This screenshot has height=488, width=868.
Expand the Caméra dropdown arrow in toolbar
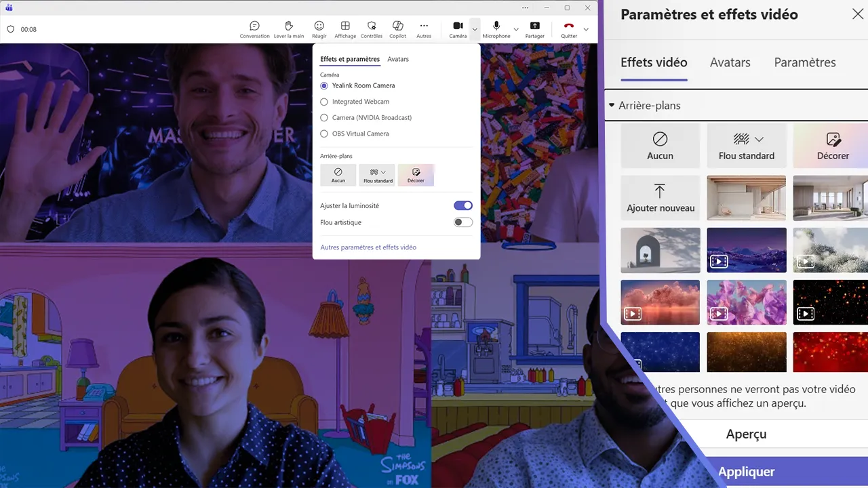(475, 29)
